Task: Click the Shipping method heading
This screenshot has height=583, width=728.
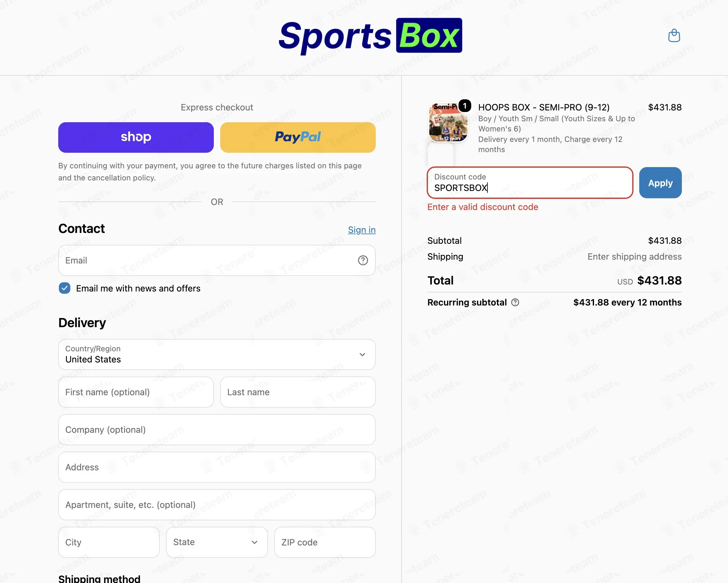Action: coord(99,578)
